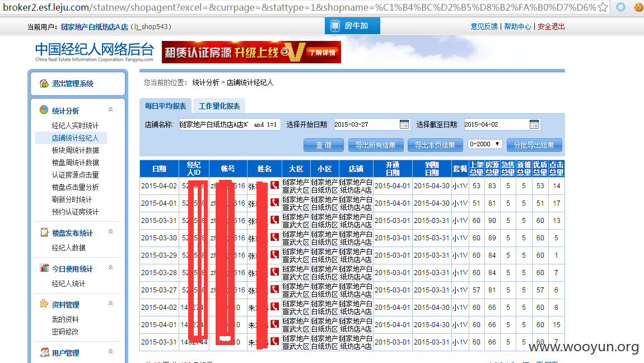
Task: Open 经纪人数据 sidebar item
Action: 68,248
